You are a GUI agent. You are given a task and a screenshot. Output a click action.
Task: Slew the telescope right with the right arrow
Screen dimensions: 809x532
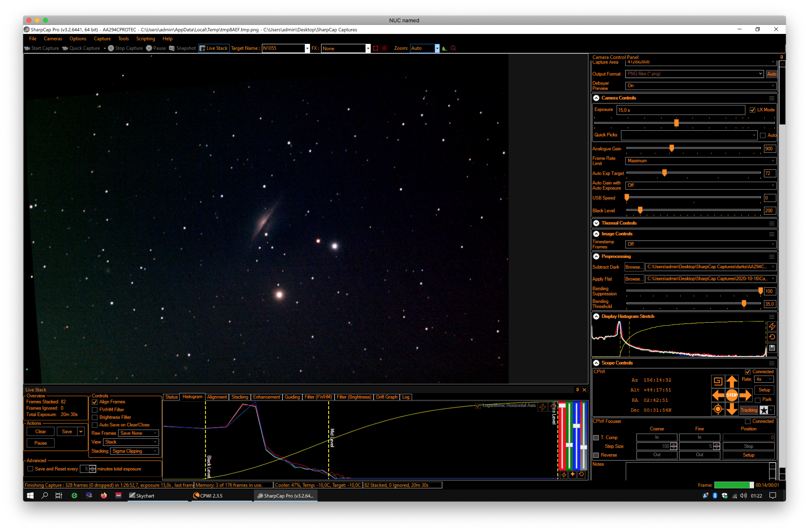pos(745,395)
